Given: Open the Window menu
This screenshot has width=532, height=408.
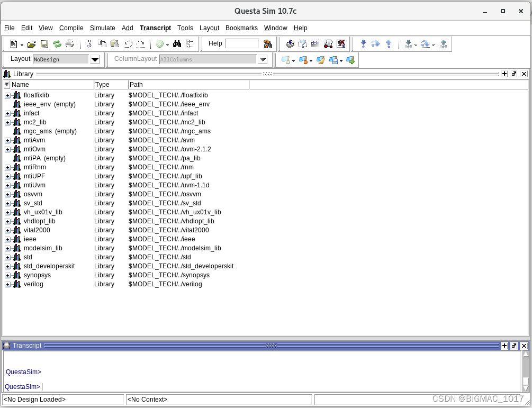Looking at the screenshot, I should 275,28.
